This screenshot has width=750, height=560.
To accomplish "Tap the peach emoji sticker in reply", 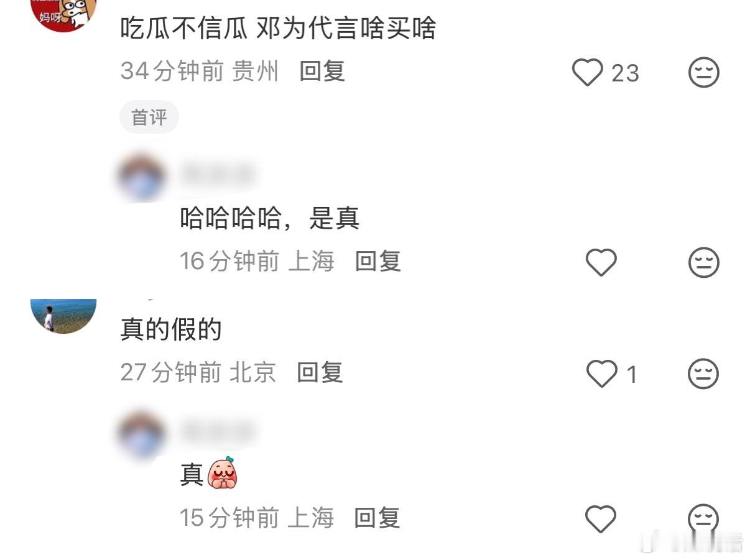I will click(x=222, y=474).
